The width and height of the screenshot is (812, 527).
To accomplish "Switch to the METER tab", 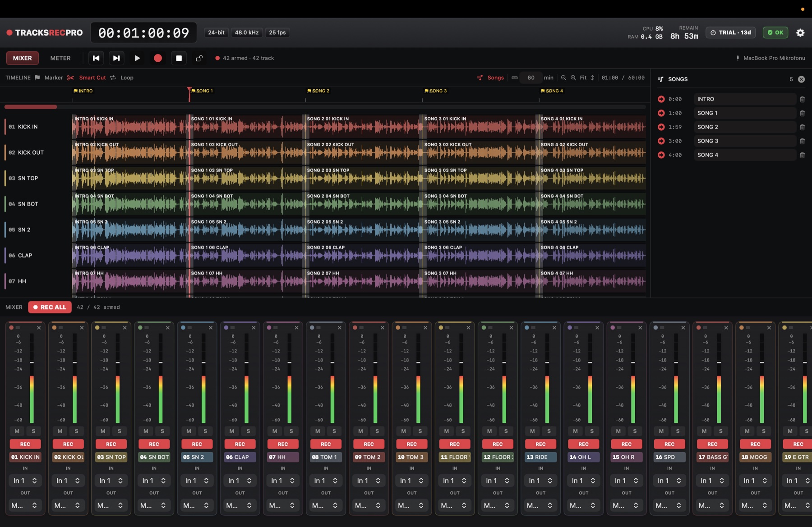I will click(x=60, y=58).
